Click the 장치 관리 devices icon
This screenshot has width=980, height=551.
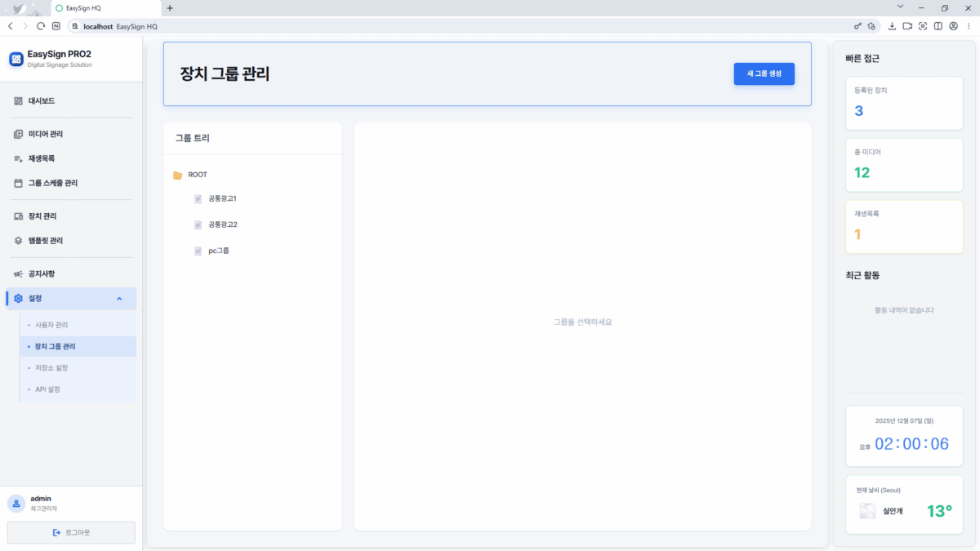tap(18, 216)
